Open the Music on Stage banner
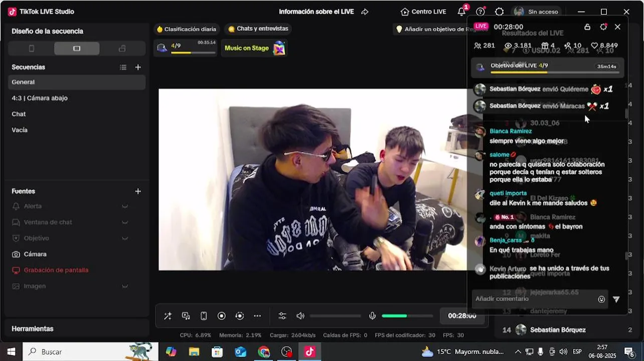 (x=254, y=48)
